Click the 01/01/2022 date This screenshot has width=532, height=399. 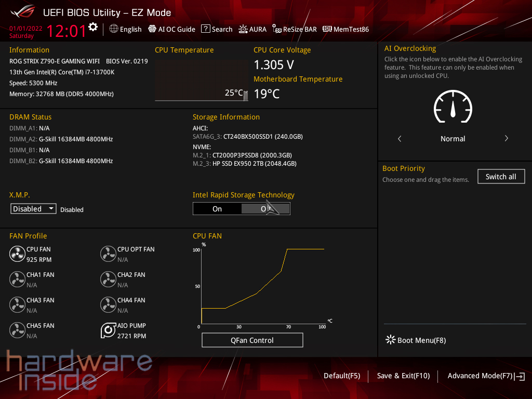click(26, 29)
